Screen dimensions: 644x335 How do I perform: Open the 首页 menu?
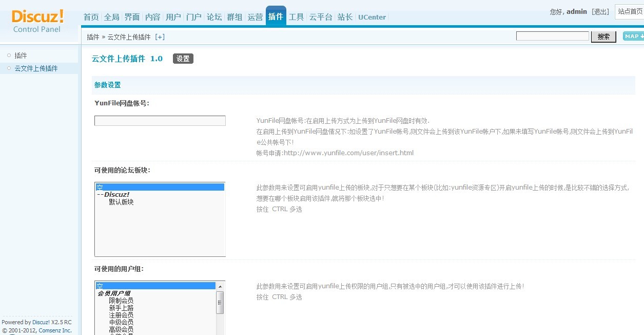91,17
